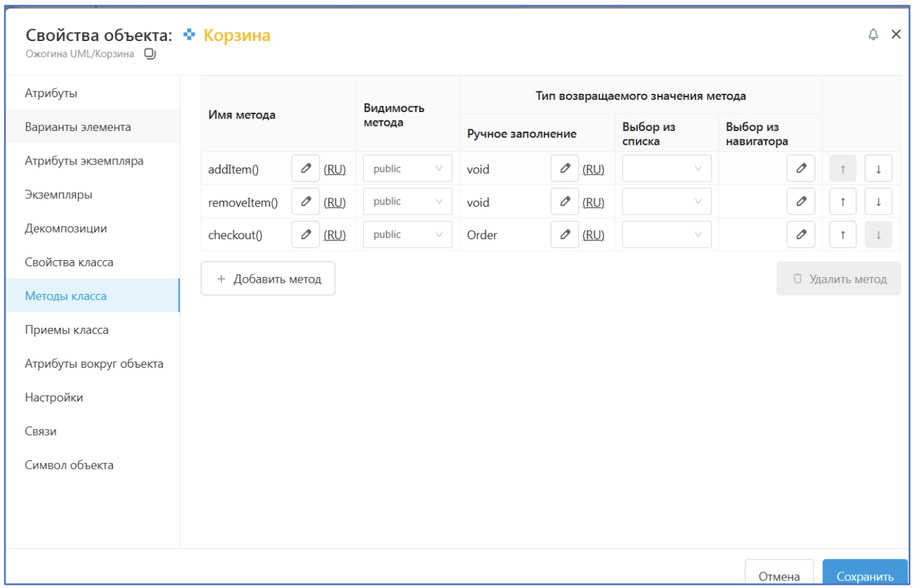Go to the Связи section
This screenshot has width=921, height=588.
pyautogui.click(x=40, y=431)
